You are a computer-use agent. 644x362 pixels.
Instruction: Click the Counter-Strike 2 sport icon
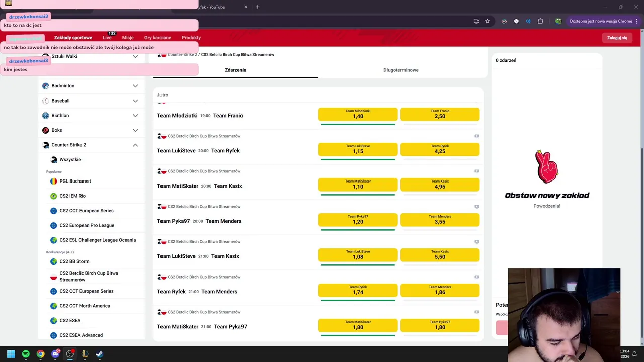[x=46, y=145]
